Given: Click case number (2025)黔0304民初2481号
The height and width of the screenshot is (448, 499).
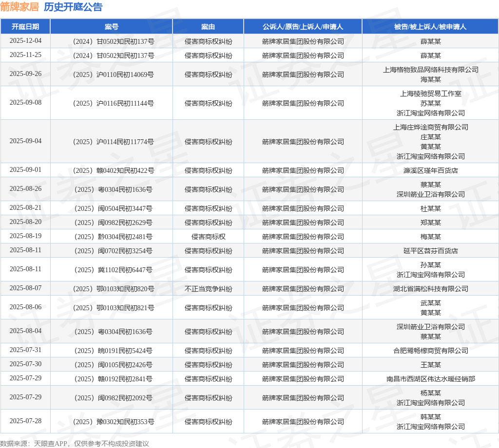Looking at the screenshot, I should pyautogui.click(x=114, y=237).
